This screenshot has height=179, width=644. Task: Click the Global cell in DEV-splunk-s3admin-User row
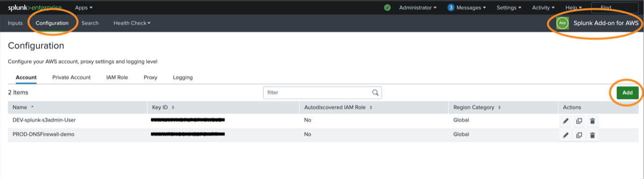point(461,120)
